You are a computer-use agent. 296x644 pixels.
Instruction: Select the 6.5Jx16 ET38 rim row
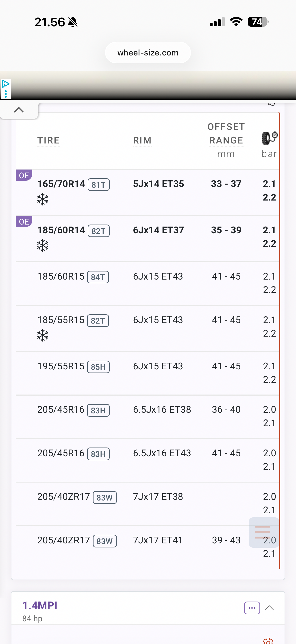coord(162,410)
